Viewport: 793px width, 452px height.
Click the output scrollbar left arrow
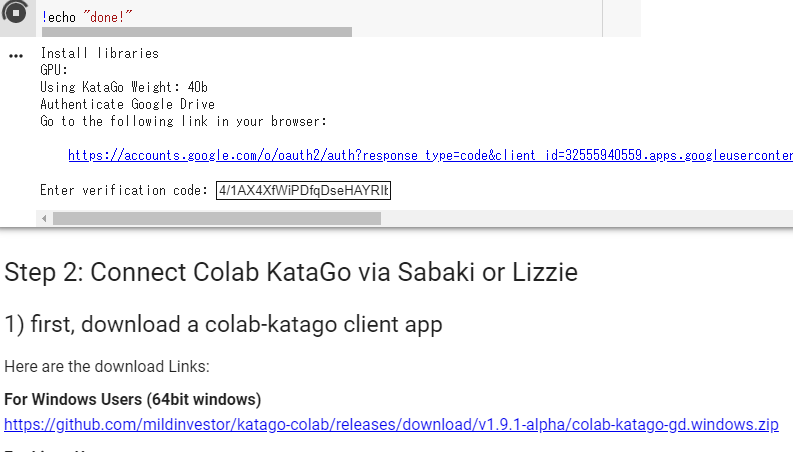[x=44, y=218]
